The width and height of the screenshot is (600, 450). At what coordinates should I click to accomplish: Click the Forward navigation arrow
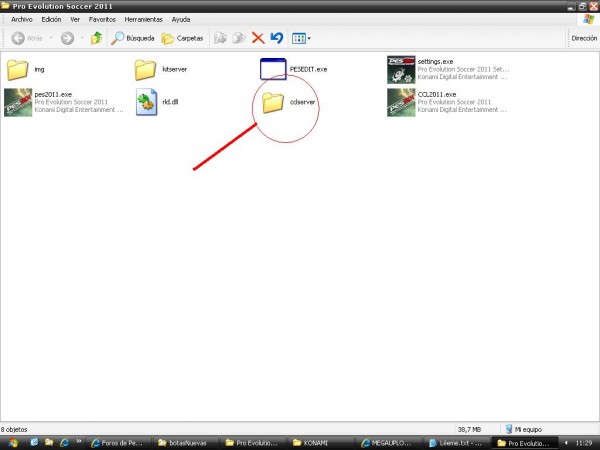[x=67, y=38]
